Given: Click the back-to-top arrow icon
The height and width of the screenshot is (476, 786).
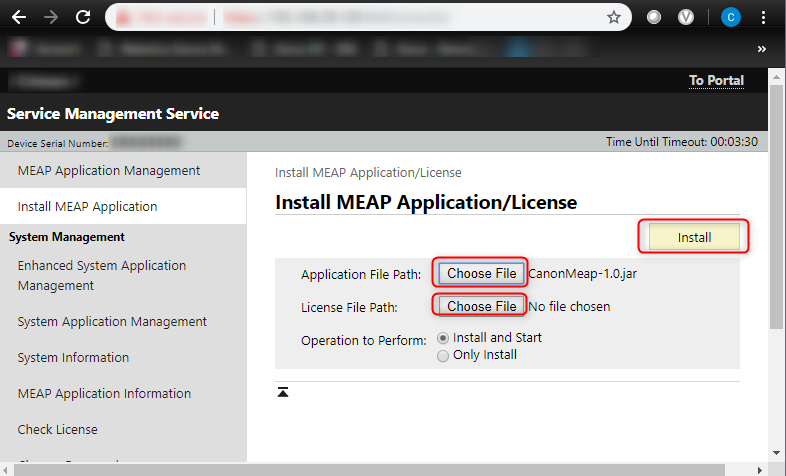Looking at the screenshot, I should [x=283, y=393].
